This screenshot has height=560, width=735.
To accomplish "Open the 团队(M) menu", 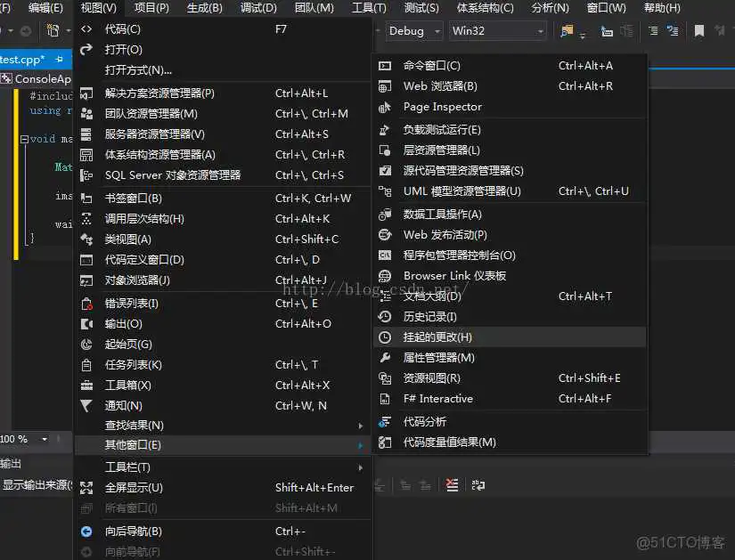I will coord(314,7).
